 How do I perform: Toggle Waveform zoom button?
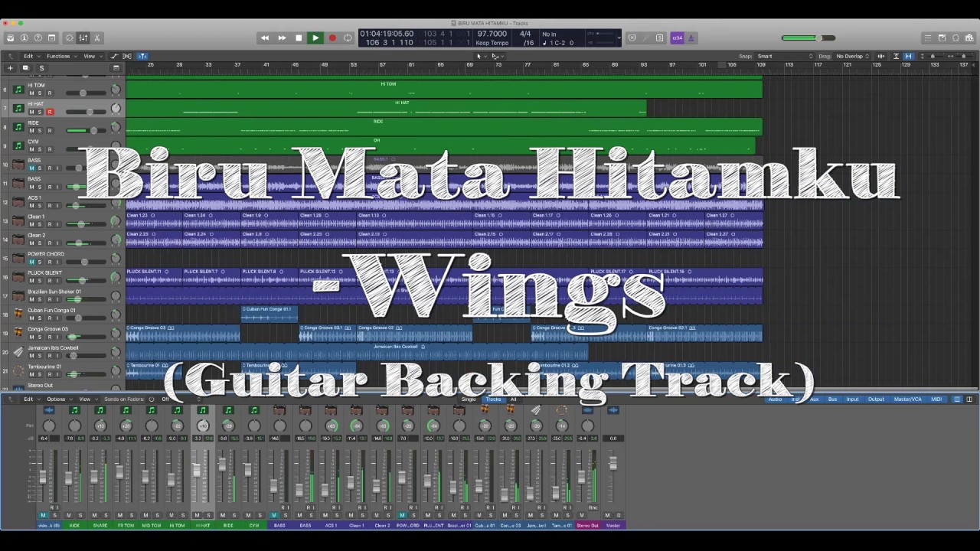(x=880, y=56)
